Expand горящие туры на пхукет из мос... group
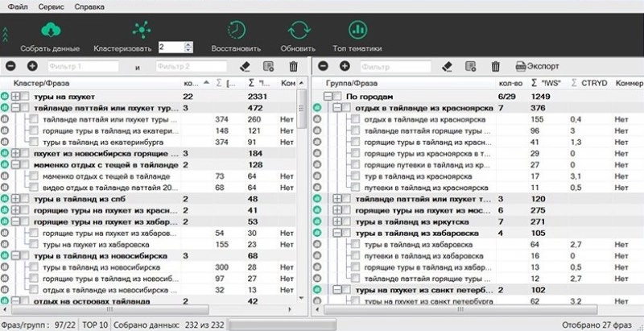The width and height of the screenshot is (644, 331). coord(337,210)
